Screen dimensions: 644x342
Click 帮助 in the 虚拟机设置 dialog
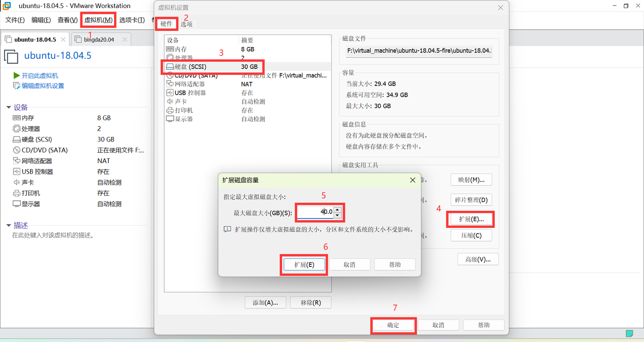pyautogui.click(x=484, y=325)
